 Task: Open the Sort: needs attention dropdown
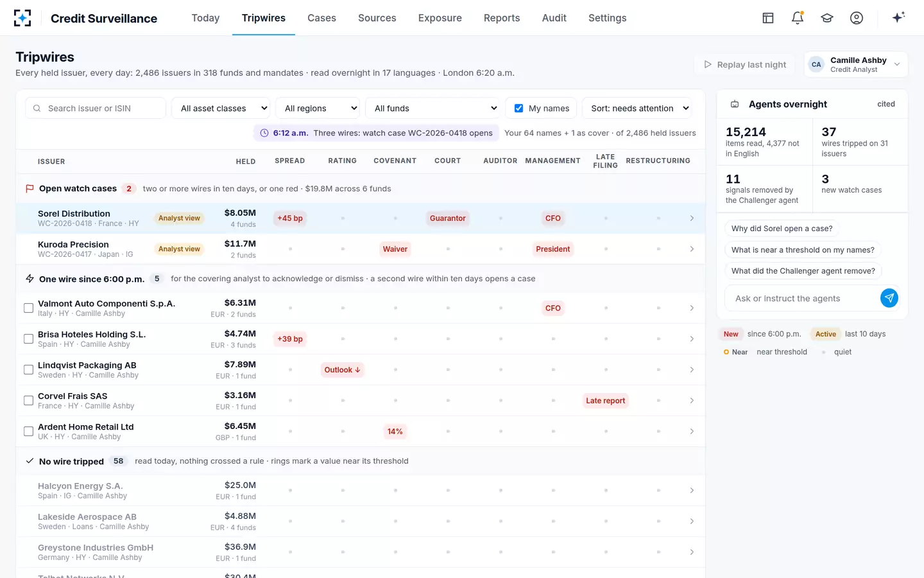coord(638,108)
